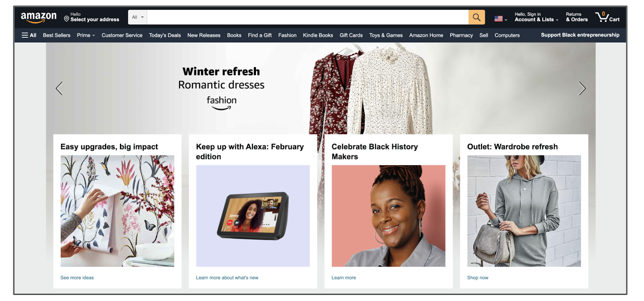The height and width of the screenshot is (301, 644).
Task: Select Gift Cards in navigation bar
Action: coord(351,35)
